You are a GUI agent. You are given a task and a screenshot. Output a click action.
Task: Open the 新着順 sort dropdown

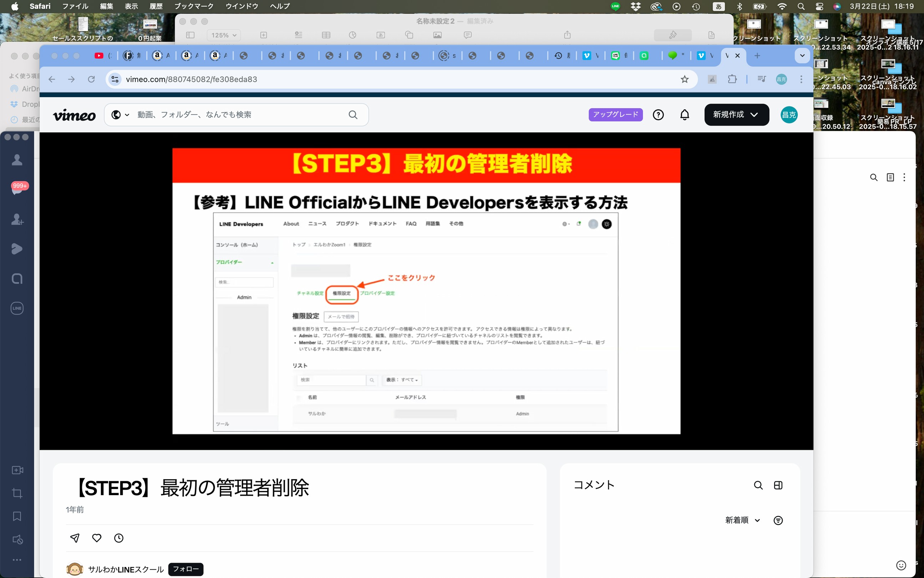pyautogui.click(x=742, y=520)
